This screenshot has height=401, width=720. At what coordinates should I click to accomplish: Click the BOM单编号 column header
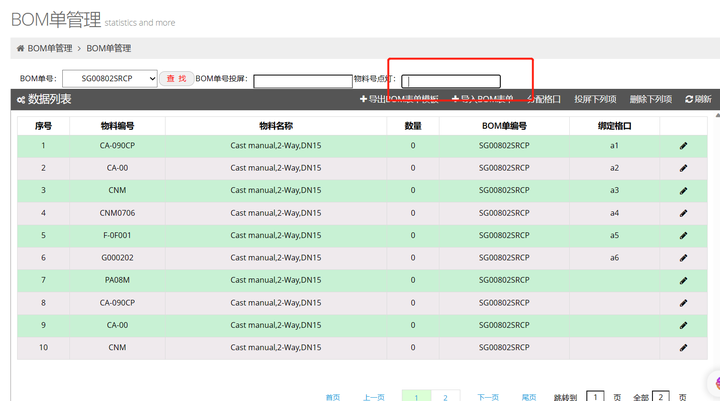[504, 126]
